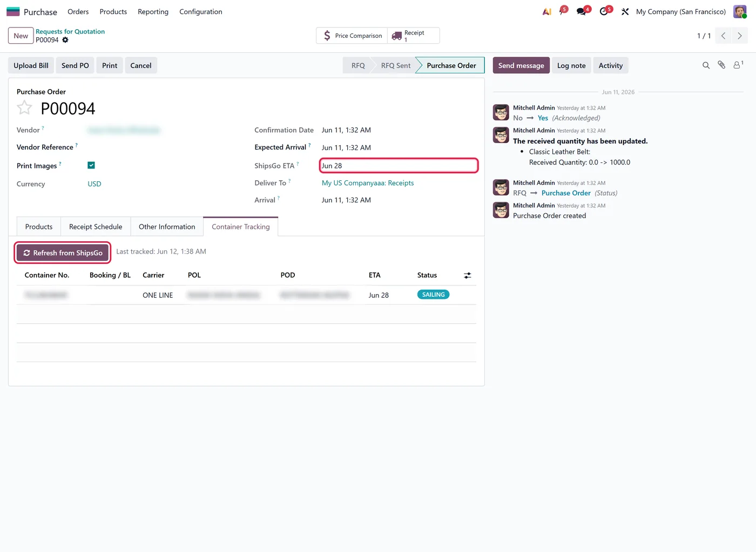Click Refresh from ShipsGo button
756x552 pixels.
63,253
